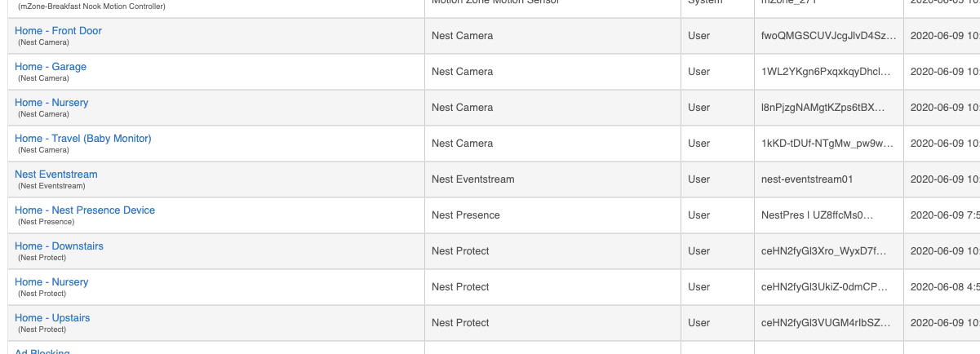Open the Nest Eventstream device link
Image resolution: width=980 pixels, height=354 pixels.
click(x=55, y=175)
